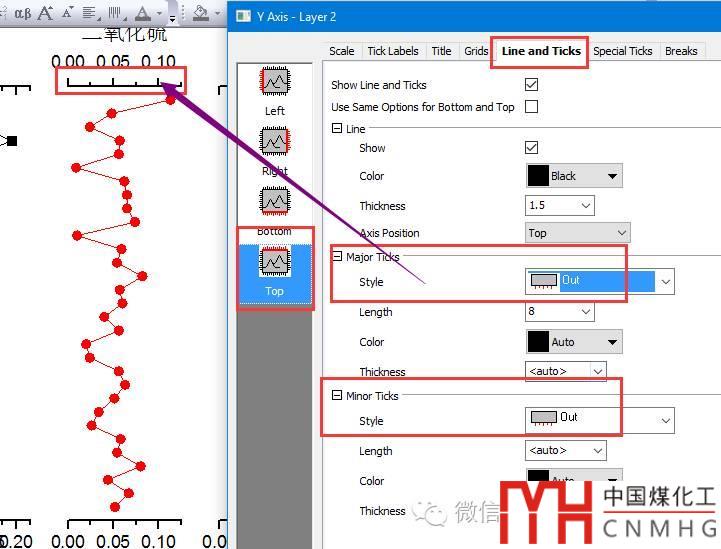721x549 pixels.
Task: Switch to the Breaks tab
Action: click(681, 51)
